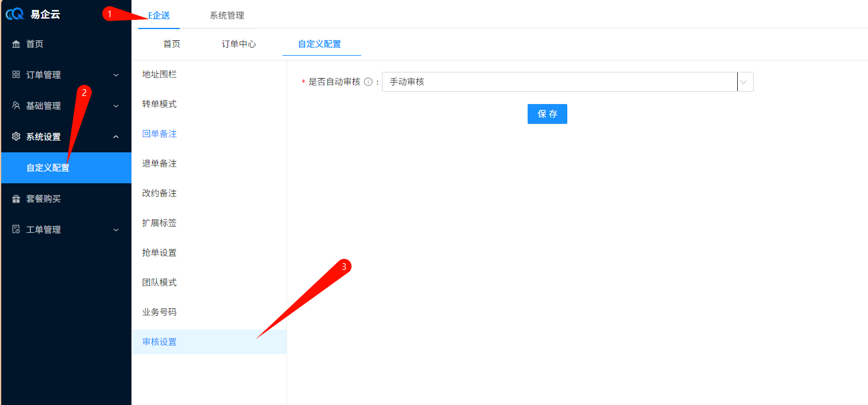This screenshot has width=868, height=405.
Task: Open the 手动审核 dropdown arrow
Action: pos(745,82)
